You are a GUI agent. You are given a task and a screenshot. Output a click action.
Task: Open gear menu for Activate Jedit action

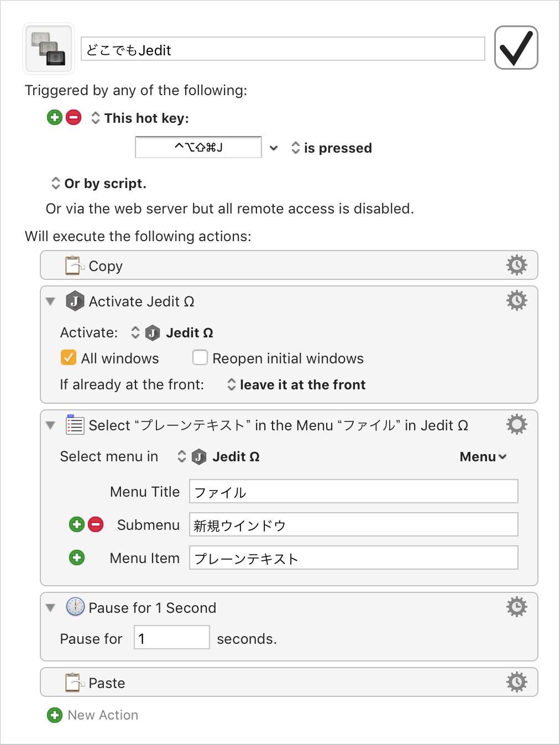tap(517, 301)
